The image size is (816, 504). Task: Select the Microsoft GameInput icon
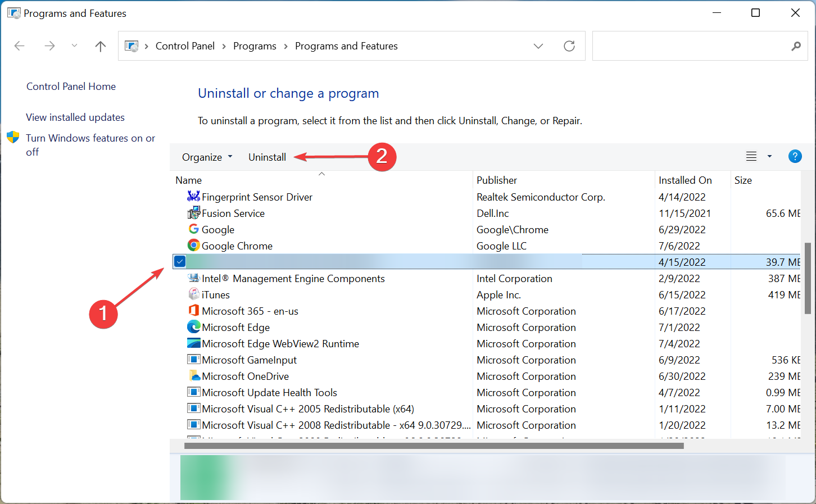194,360
